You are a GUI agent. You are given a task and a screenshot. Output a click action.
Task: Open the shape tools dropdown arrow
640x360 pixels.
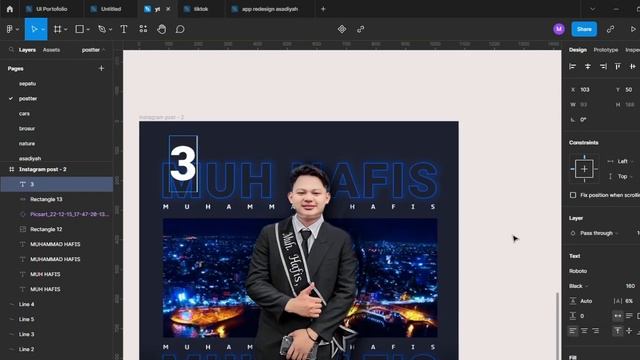(x=88, y=29)
